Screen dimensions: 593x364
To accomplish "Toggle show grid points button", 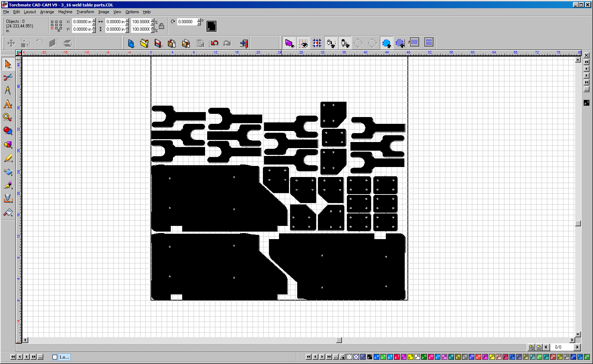I will point(317,43).
